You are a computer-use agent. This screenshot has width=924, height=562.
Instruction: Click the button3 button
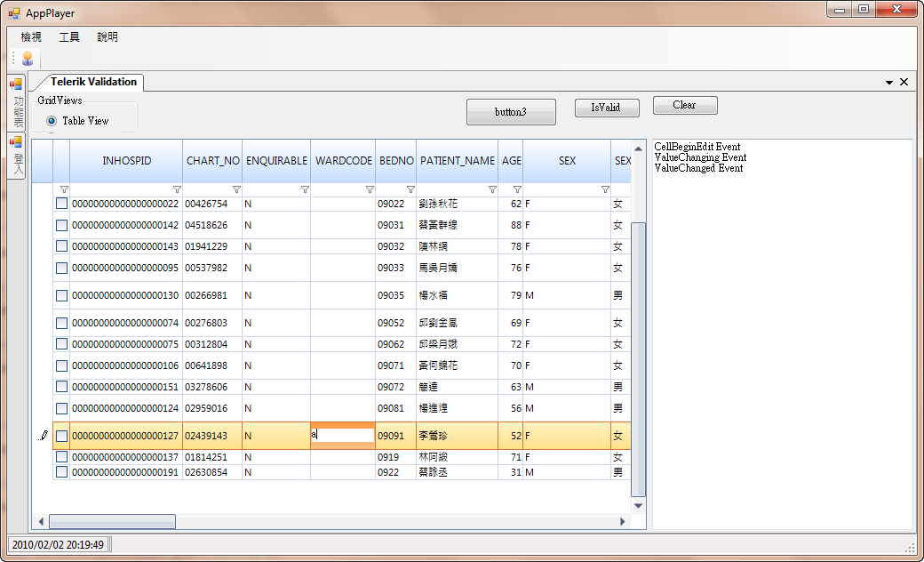coord(511,111)
